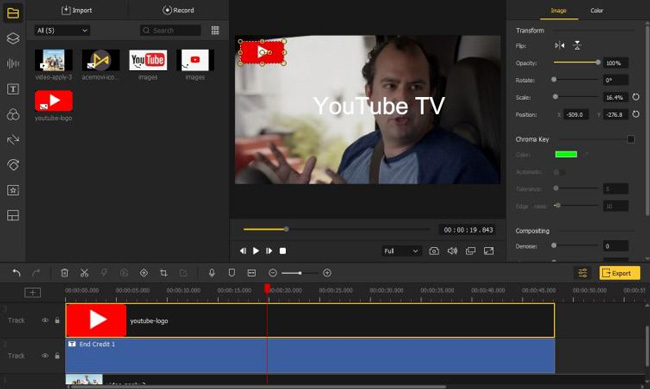Record a voiceover with microphone

(x=212, y=273)
